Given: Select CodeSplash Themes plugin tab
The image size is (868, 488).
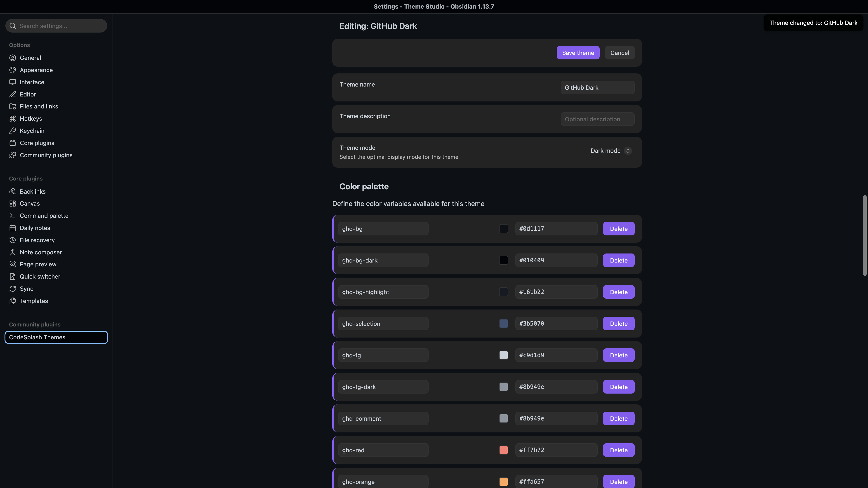Looking at the screenshot, I should [56, 337].
